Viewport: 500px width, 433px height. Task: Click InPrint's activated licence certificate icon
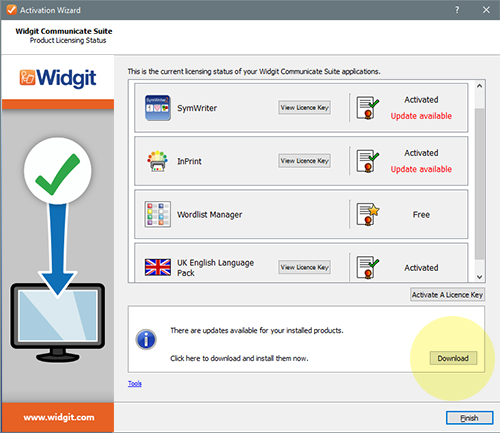click(367, 161)
